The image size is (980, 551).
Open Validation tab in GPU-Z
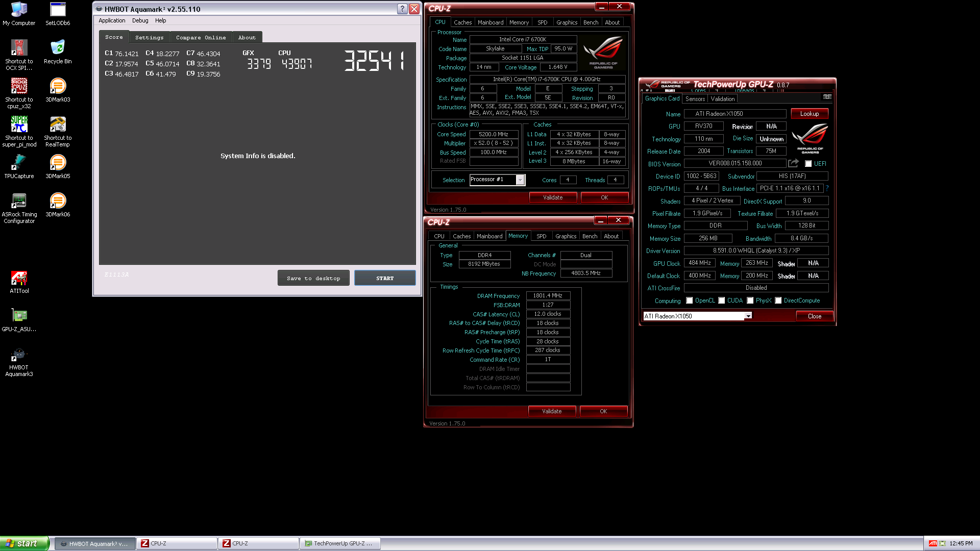point(723,99)
